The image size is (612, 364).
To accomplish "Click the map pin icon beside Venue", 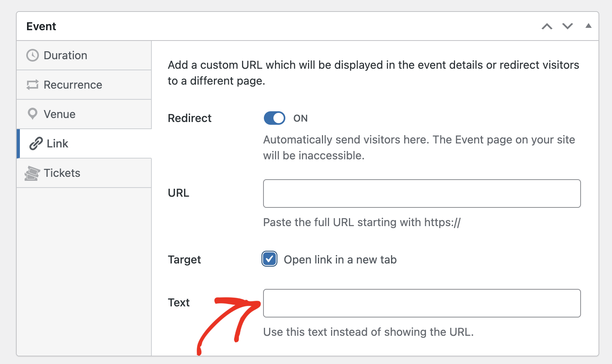I will coord(33,114).
